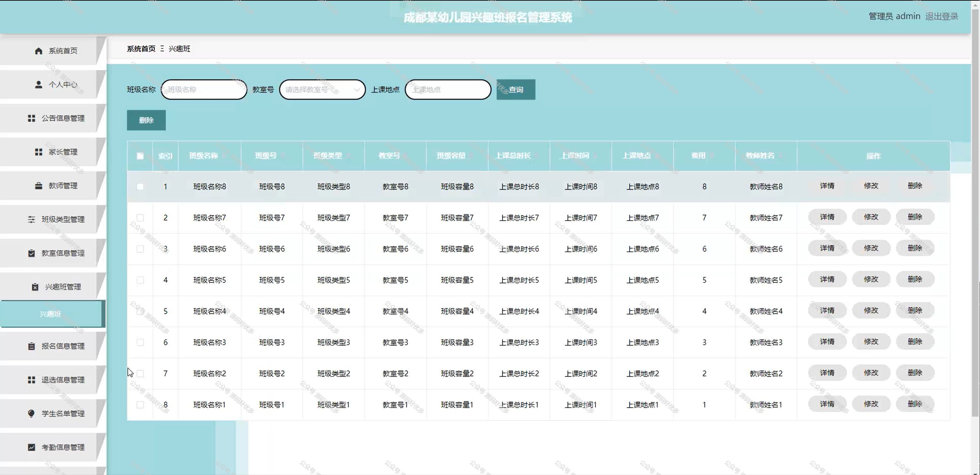
Task: Focus the 上课地点 search input field
Action: click(x=448, y=90)
